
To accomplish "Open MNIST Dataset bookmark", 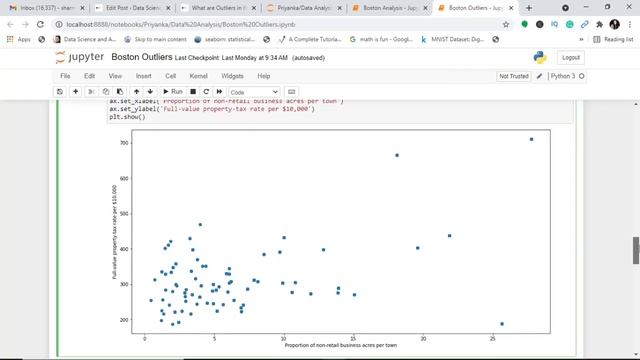I will coord(452,40).
